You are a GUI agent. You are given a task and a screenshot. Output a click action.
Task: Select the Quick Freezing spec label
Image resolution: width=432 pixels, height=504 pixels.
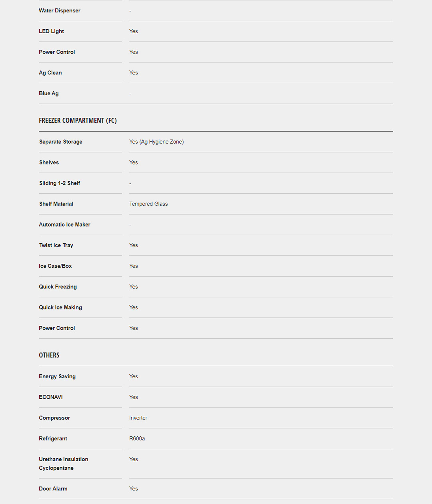coord(58,287)
